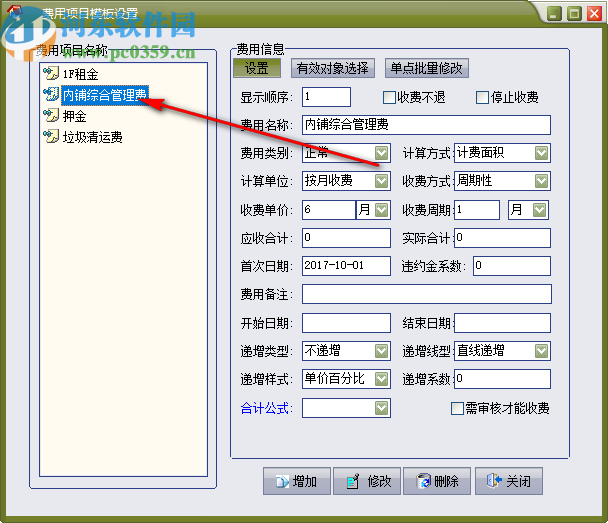
Task: Open the 合计公式 dropdown
Action: [x=382, y=408]
